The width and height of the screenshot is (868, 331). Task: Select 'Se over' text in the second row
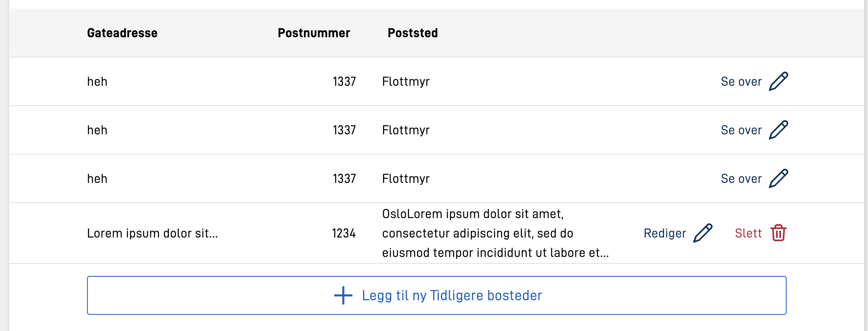741,130
